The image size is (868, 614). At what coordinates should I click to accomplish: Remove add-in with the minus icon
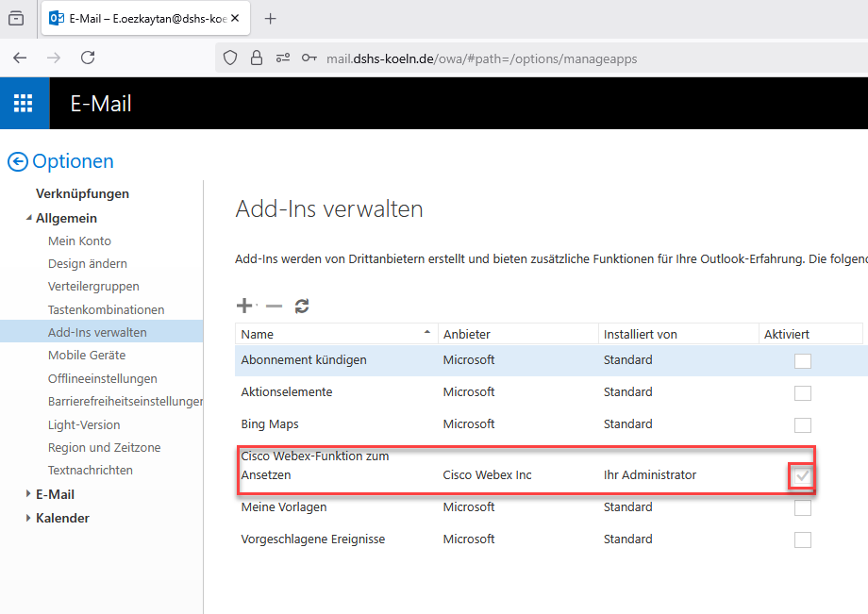point(274,306)
